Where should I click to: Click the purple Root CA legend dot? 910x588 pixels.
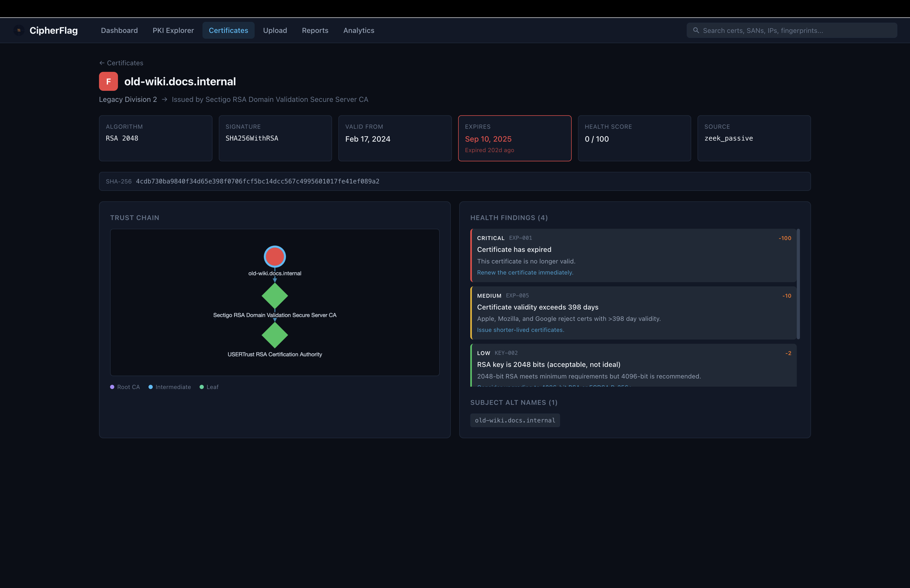coord(112,387)
